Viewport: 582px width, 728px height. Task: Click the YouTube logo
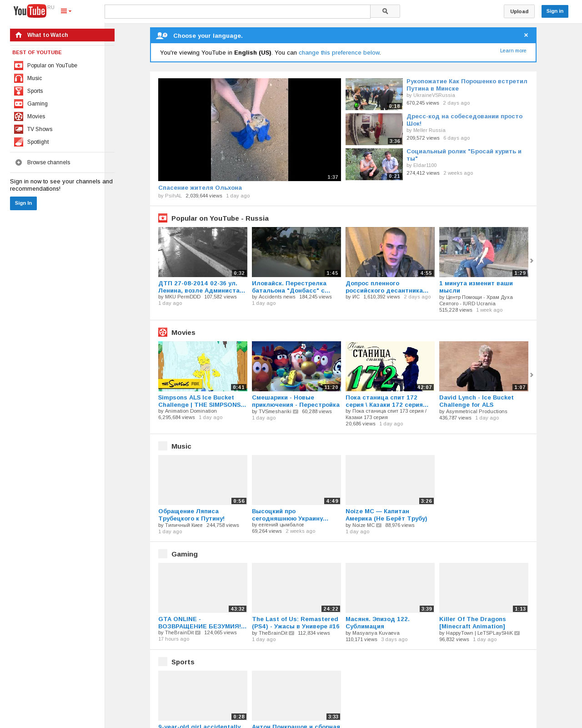click(x=30, y=11)
